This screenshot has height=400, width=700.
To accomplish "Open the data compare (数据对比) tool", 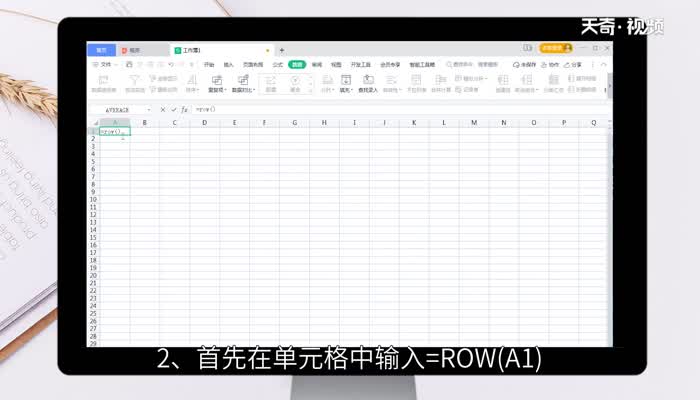I will tap(243, 83).
